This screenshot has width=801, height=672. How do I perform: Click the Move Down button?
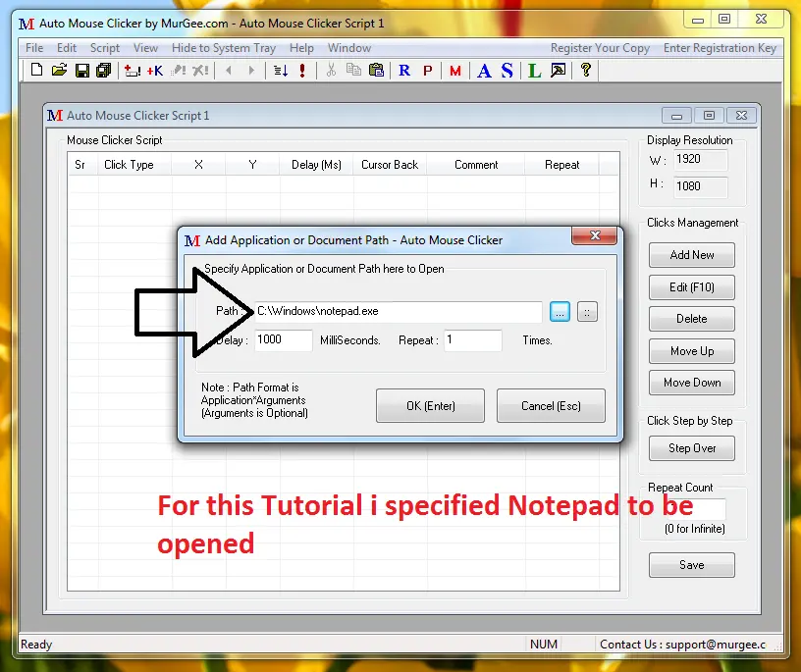[x=692, y=383]
